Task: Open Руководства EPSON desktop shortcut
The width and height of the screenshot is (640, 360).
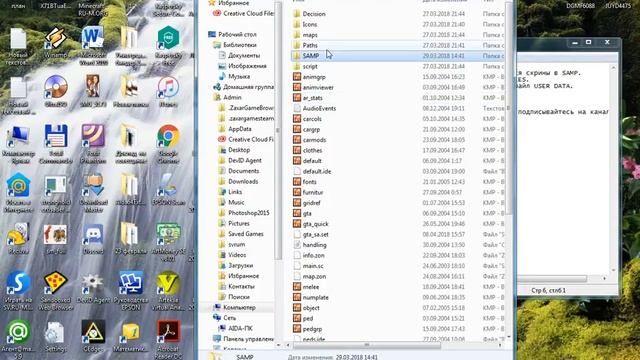Action: click(131, 291)
